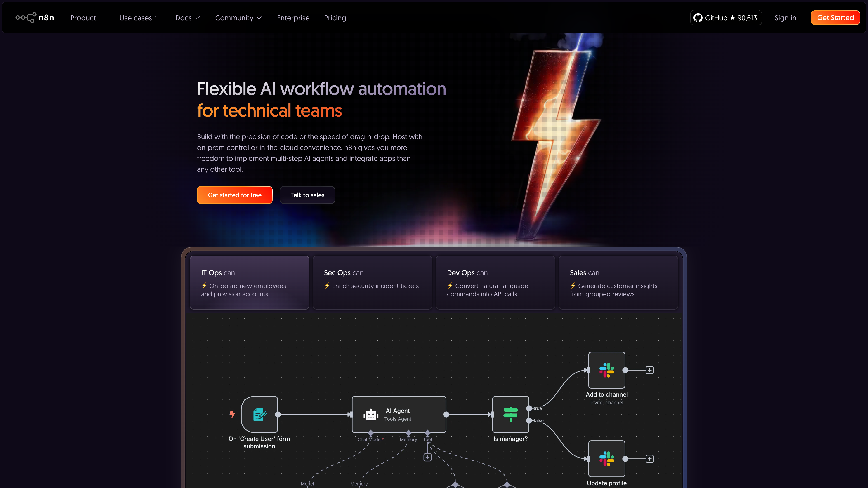This screenshot has width=868, height=488.
Task: Select the Dev Ops can tab
Action: pyautogui.click(x=495, y=282)
